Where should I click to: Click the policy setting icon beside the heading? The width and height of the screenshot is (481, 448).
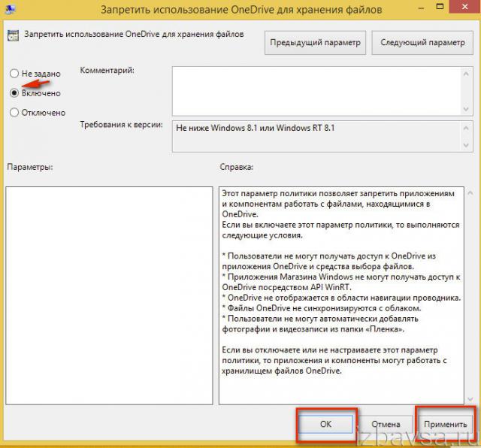point(13,35)
